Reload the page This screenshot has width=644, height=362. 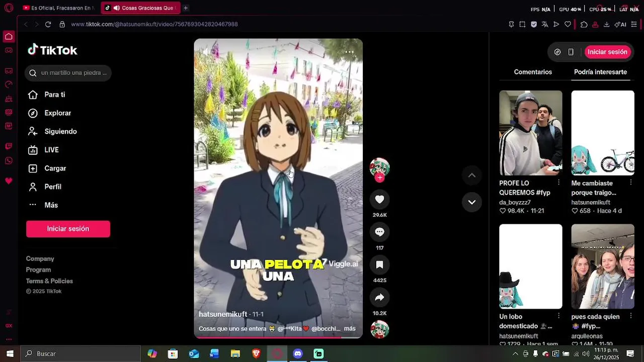[x=48, y=24]
